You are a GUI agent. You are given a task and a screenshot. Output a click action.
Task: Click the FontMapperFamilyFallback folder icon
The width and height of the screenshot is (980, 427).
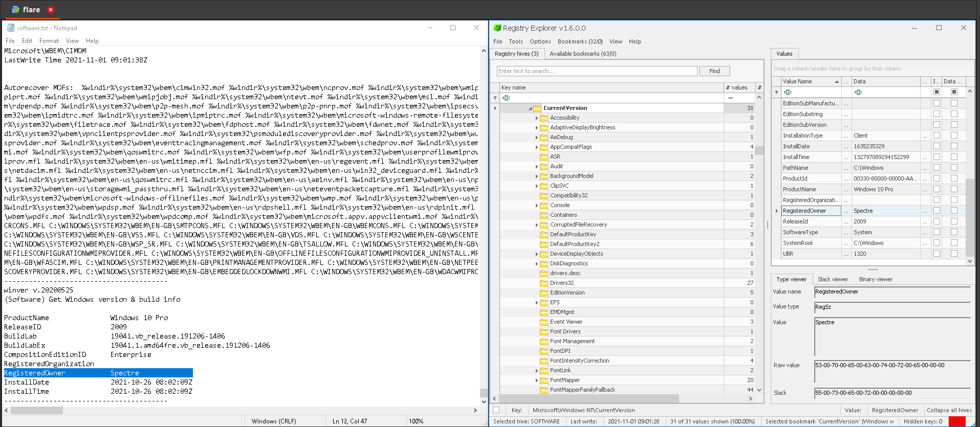click(544, 390)
